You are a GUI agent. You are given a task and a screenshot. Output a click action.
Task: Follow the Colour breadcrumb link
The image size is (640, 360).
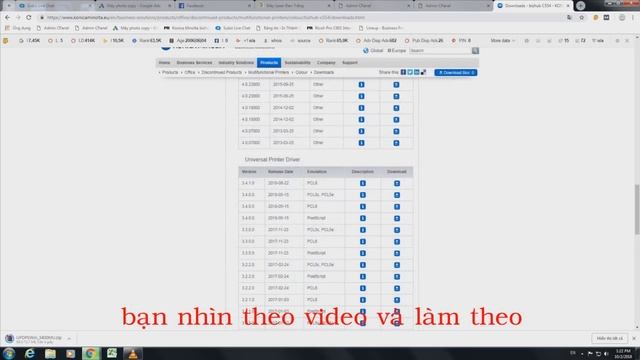coord(301,72)
